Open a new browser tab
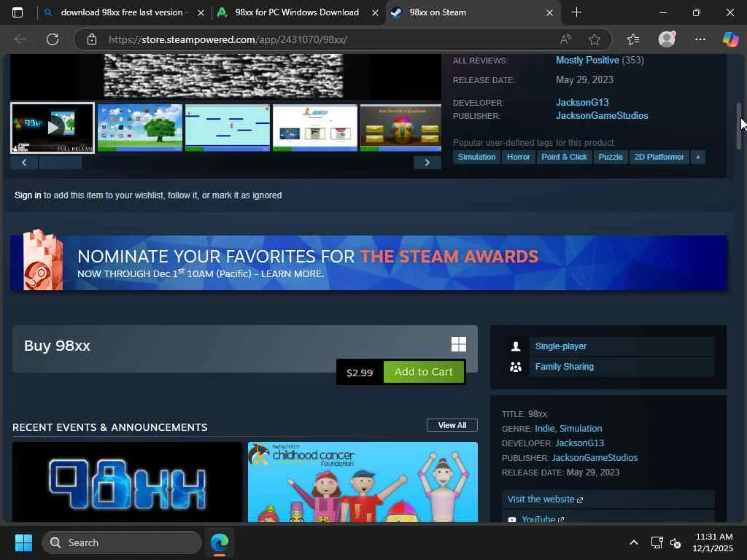This screenshot has height=560, width=747. pos(576,12)
